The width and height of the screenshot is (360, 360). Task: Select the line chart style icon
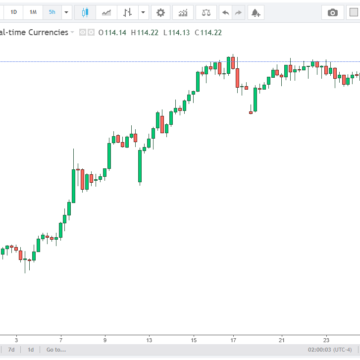[x=106, y=13]
